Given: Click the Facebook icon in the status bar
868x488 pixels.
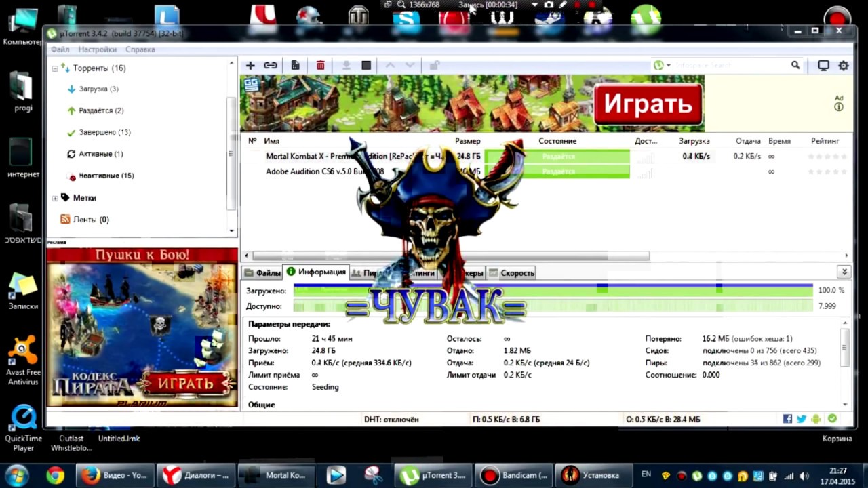Looking at the screenshot, I should click(x=787, y=419).
